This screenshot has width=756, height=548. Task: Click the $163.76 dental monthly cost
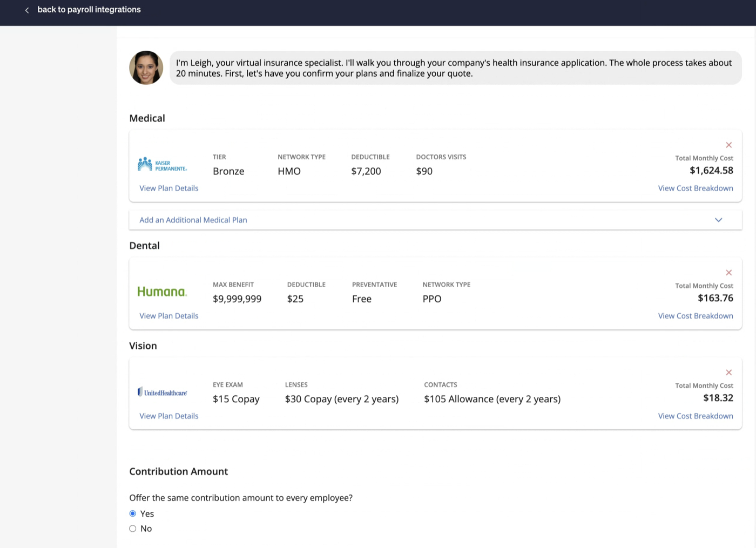click(x=715, y=298)
